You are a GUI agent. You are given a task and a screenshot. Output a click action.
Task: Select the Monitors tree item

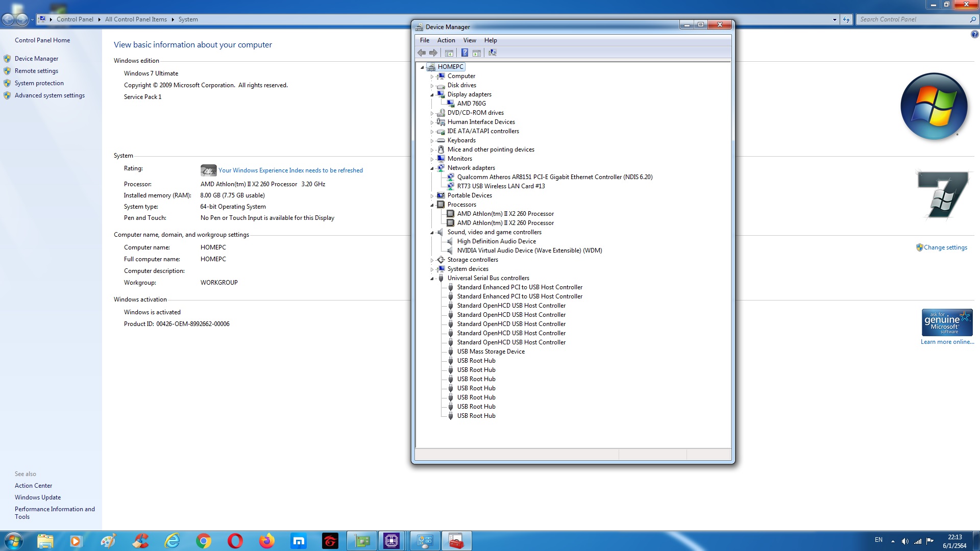459,159
